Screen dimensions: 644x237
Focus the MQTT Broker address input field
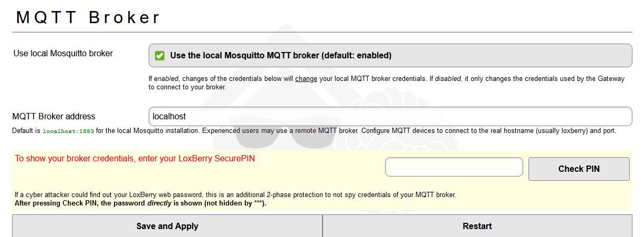(390, 117)
